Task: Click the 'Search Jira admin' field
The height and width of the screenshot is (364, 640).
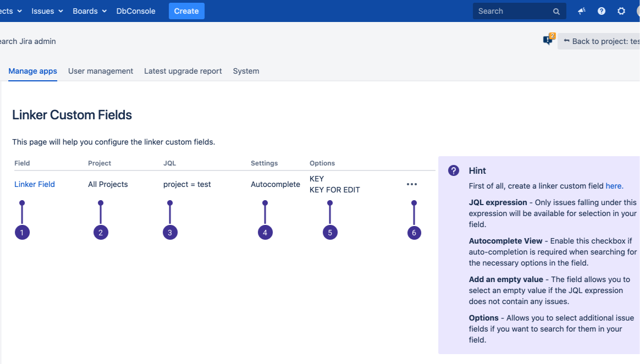Action: [x=27, y=41]
